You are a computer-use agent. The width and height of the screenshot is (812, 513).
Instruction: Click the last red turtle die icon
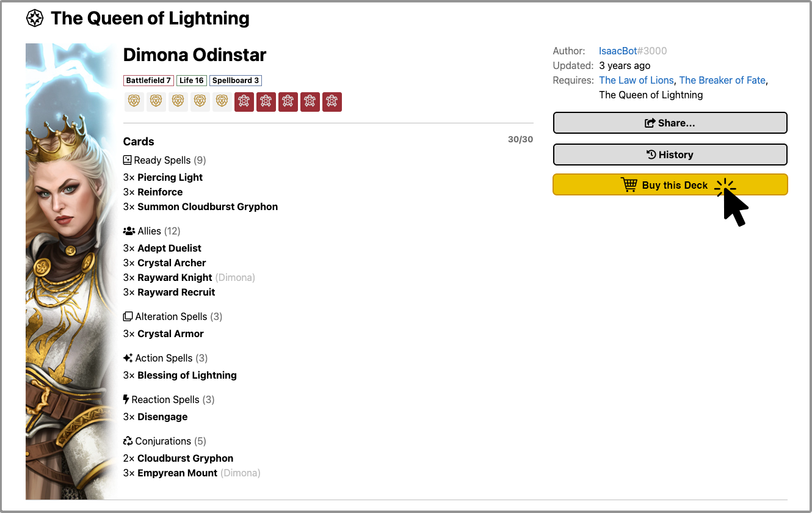pos(332,101)
